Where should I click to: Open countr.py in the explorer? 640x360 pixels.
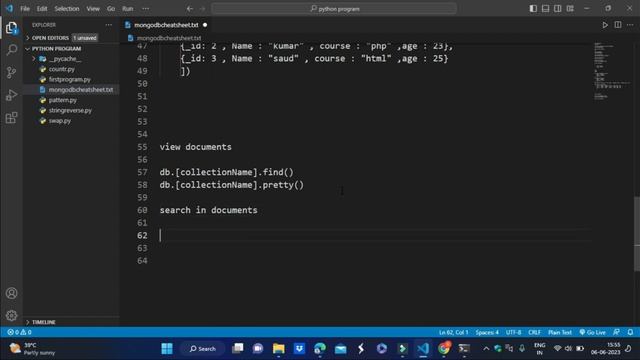click(62, 69)
